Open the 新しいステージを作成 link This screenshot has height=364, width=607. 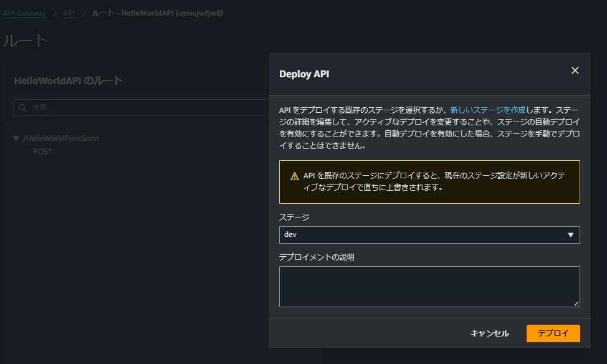point(488,110)
